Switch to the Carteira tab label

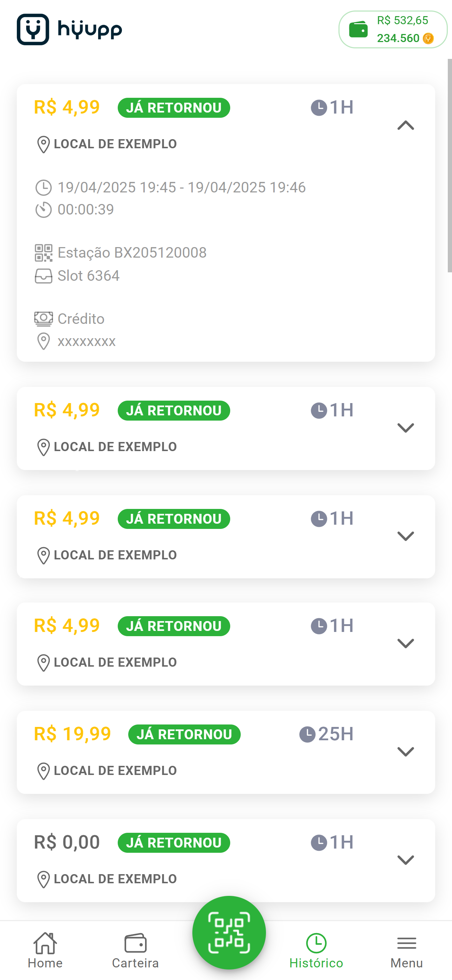(136, 963)
